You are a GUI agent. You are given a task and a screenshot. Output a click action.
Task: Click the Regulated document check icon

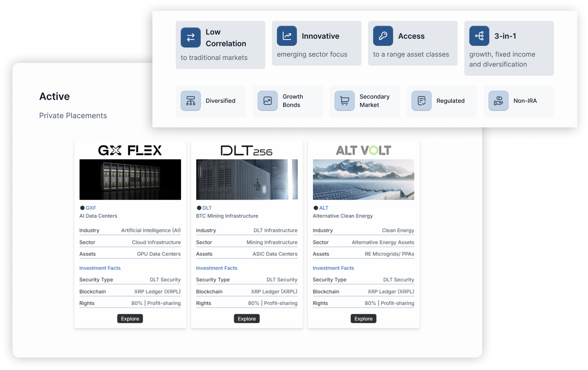421,101
